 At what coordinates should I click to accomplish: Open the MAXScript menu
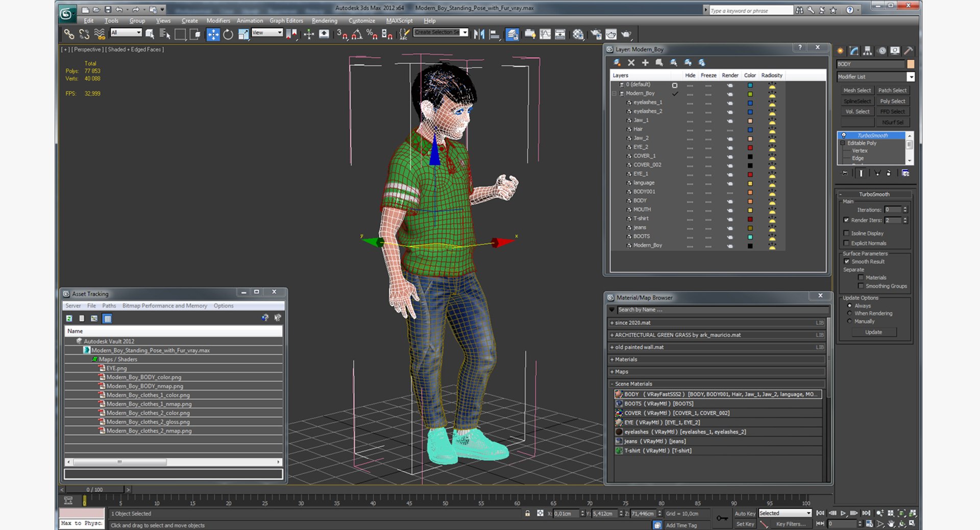click(x=399, y=21)
